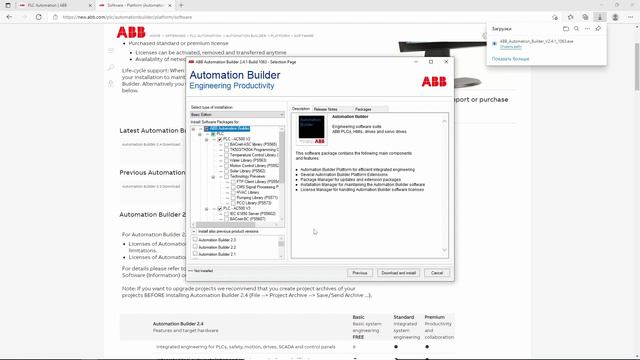The height and width of the screenshot is (360, 640).
Task: Click the Show more link in Downloads
Action: pos(510,59)
